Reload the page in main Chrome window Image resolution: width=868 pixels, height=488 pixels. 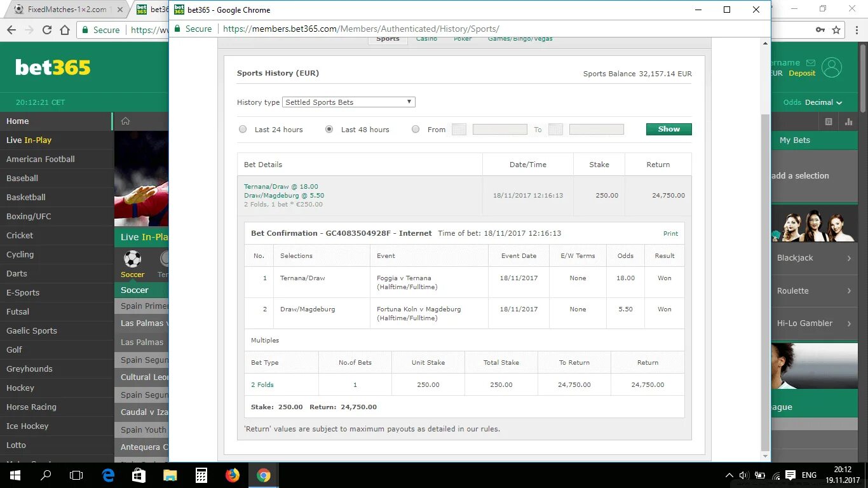pos(47,30)
